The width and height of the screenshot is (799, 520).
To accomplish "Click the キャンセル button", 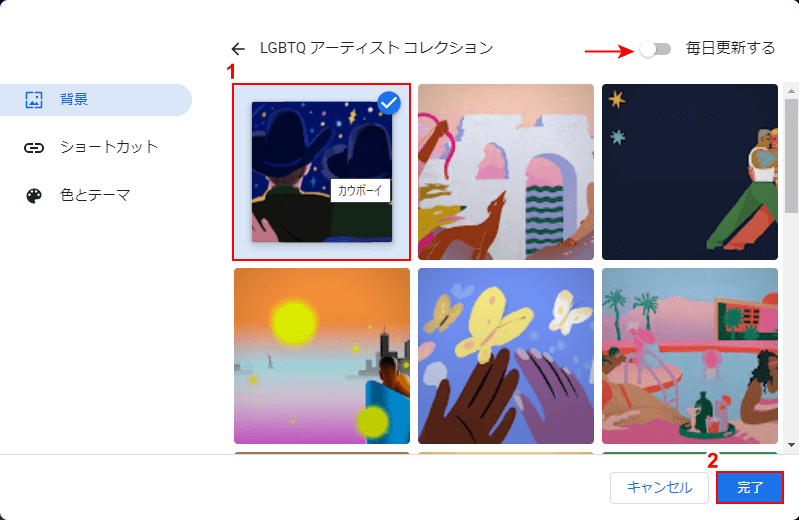I will 659,487.
